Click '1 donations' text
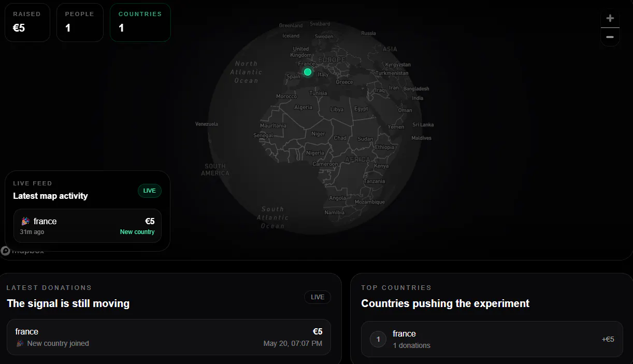 tap(411, 345)
